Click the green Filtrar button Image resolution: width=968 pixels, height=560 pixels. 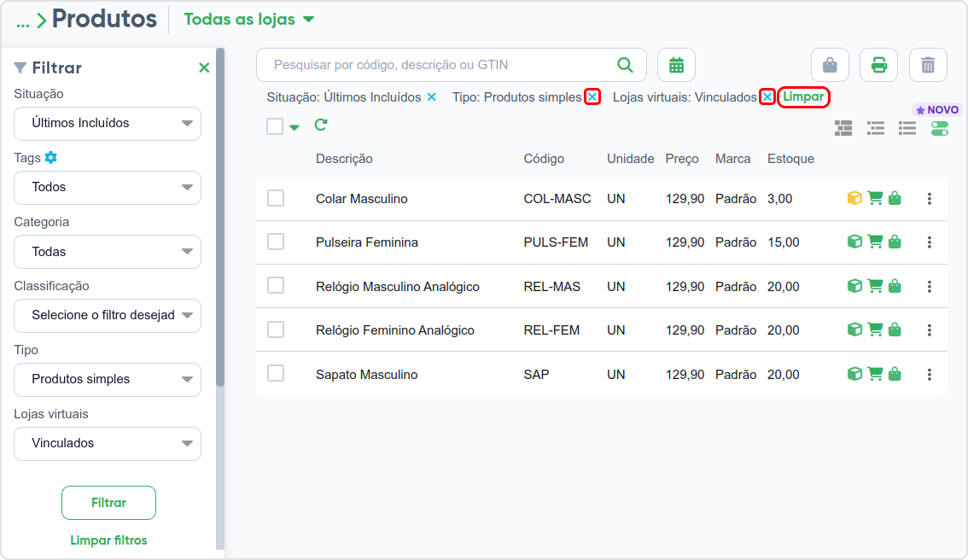108,503
